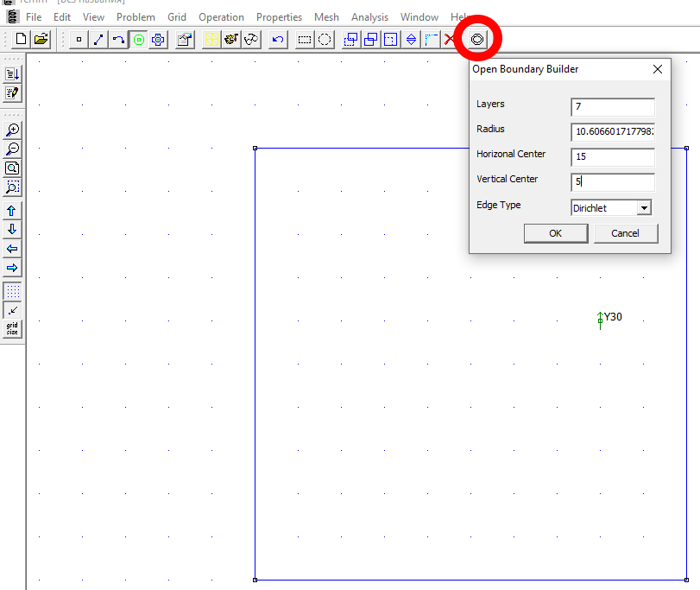700x590 pixels.
Task: Activate block label mode with green circle
Action: pos(139,39)
